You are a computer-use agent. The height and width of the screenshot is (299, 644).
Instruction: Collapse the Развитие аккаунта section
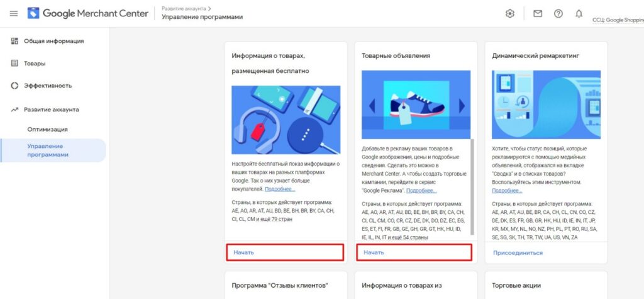53,110
